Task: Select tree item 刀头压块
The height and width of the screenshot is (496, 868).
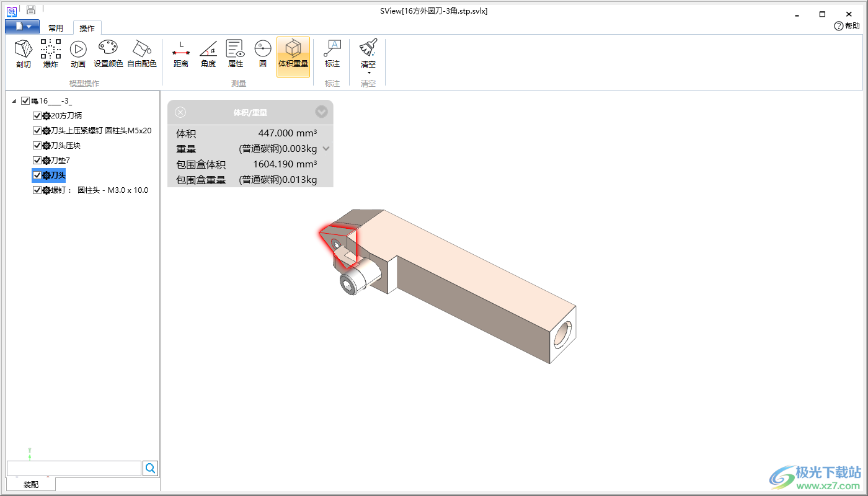Action: (x=66, y=145)
